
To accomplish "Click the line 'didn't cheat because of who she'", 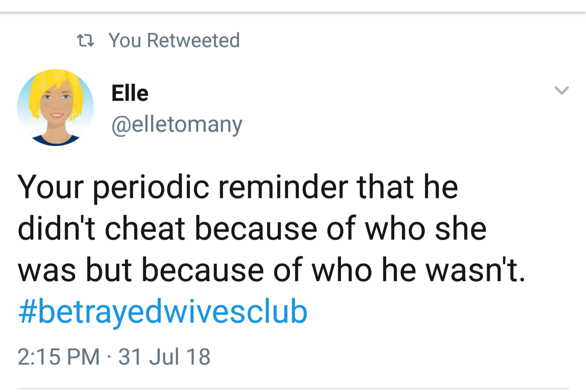I will coord(252,228).
